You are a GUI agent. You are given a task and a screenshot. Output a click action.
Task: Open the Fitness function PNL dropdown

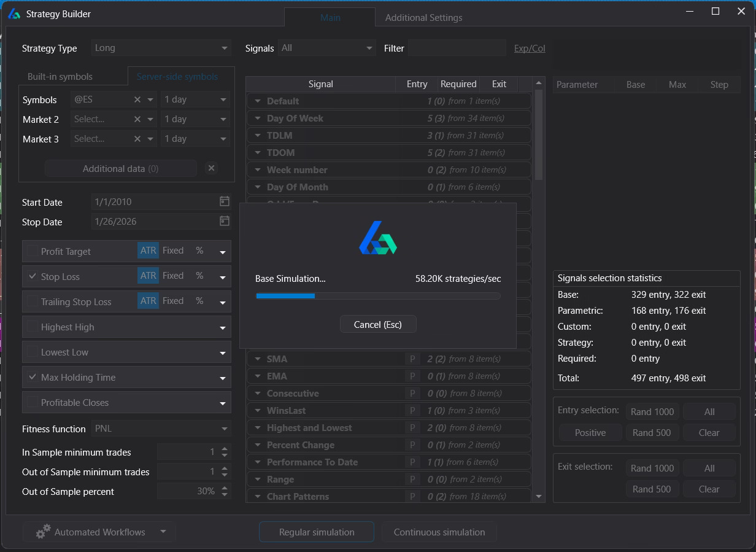point(161,429)
